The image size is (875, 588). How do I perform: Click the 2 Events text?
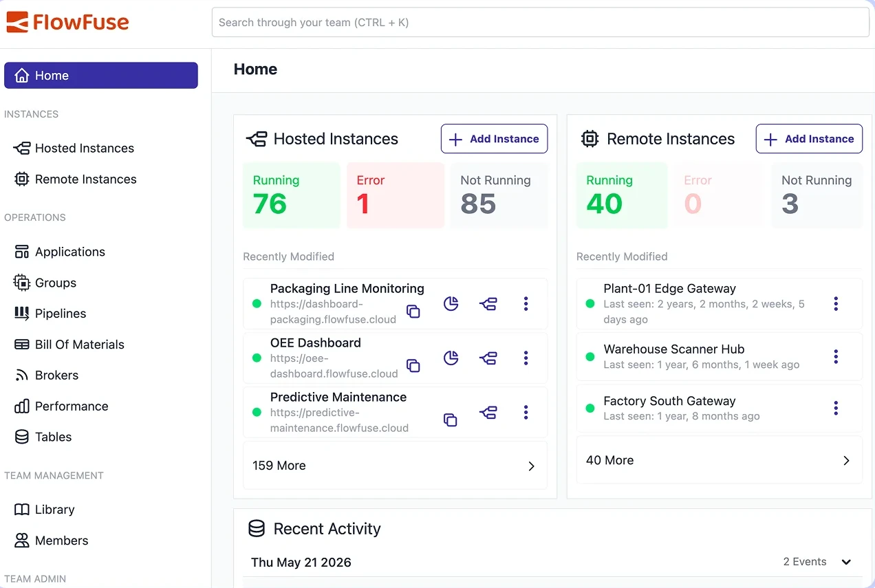point(805,562)
